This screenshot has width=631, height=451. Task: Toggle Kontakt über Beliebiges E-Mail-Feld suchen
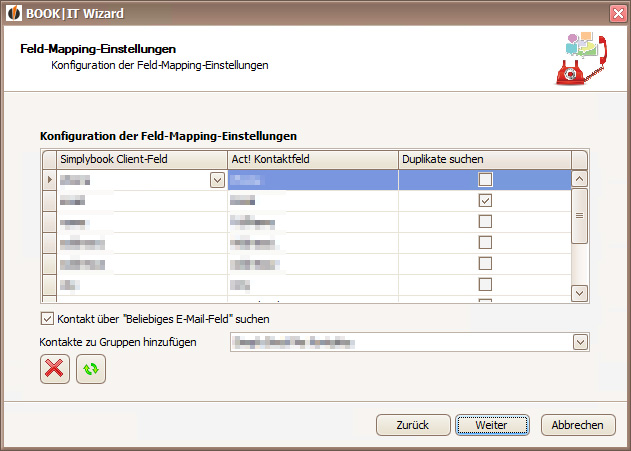point(47,319)
